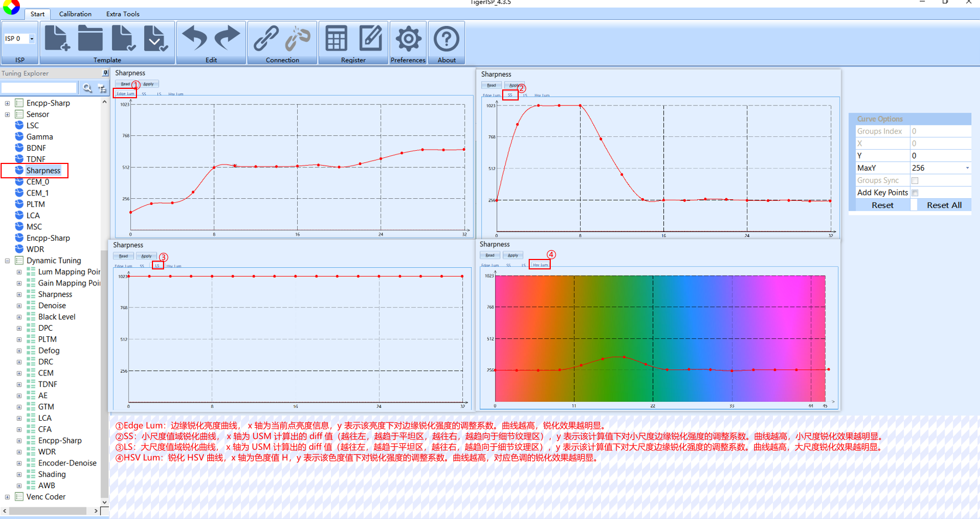980x519 pixels.
Task: Click the Reset All button
Action: 944,205
